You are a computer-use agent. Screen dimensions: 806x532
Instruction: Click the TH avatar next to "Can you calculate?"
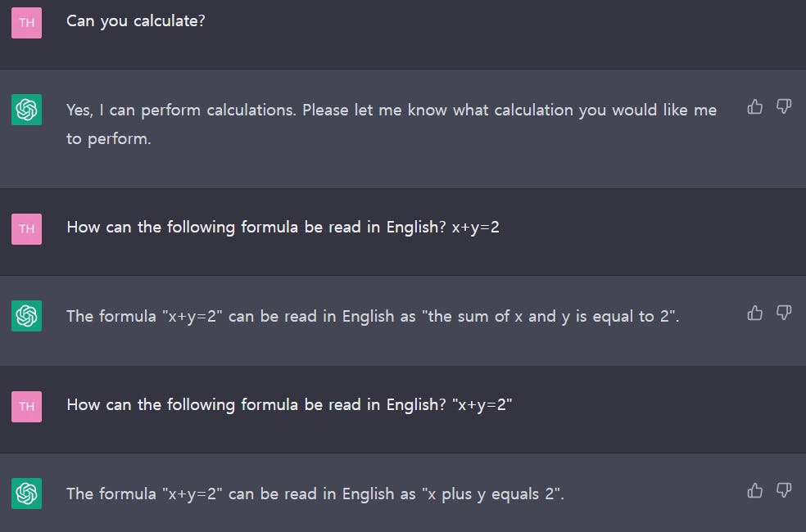27,23
